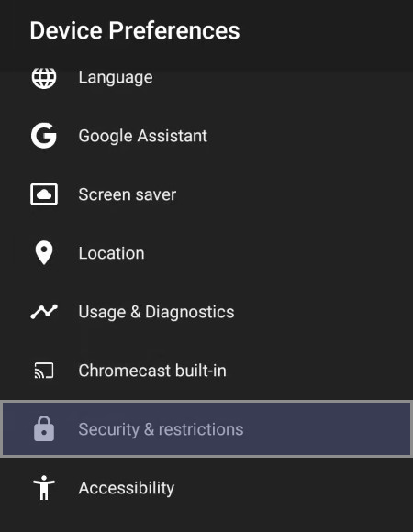Click the Device Preferences header title
The width and height of the screenshot is (413, 532).
pos(135,30)
